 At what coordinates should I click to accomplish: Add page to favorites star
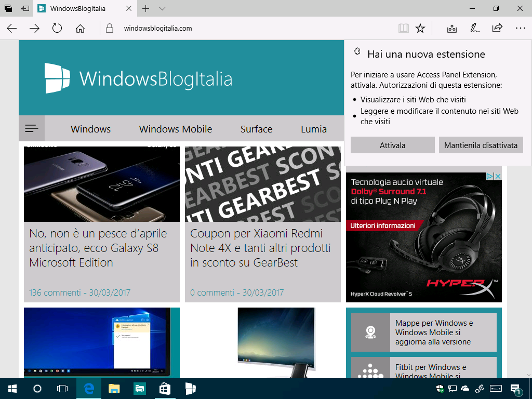pos(420,28)
